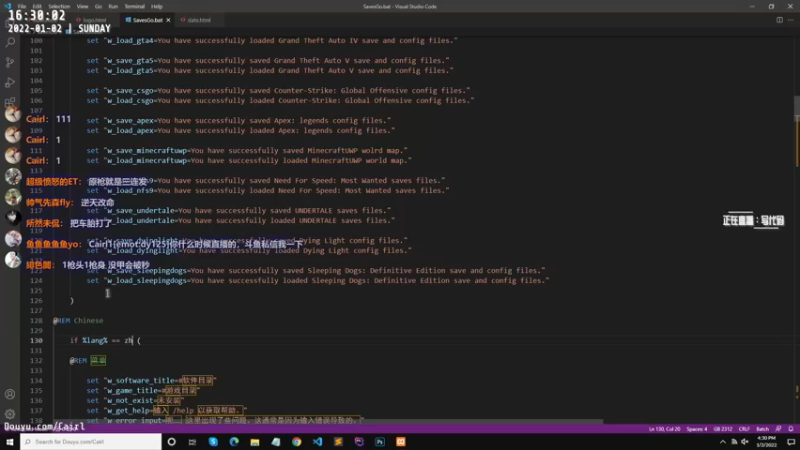The image size is (800, 450).
Task: Open Source Control view in activity bar
Action: [x=10, y=62]
